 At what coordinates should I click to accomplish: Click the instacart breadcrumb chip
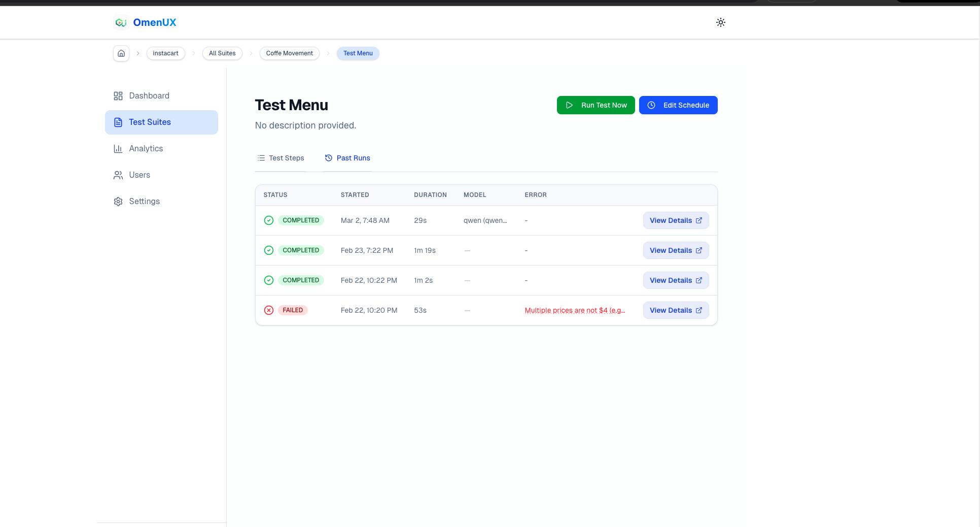point(165,53)
